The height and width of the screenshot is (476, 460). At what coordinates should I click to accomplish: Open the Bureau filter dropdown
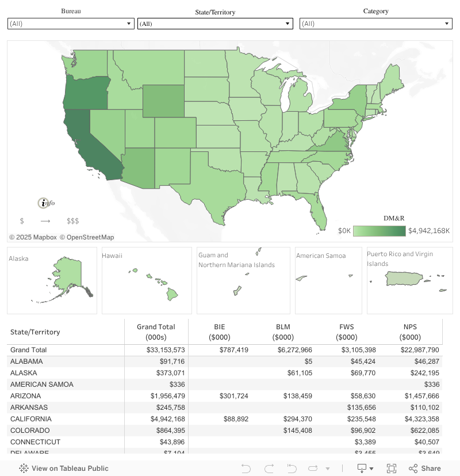[x=71, y=24]
